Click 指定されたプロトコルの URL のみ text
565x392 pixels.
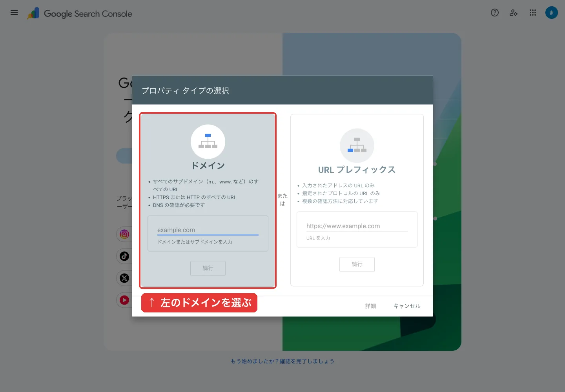click(341, 193)
